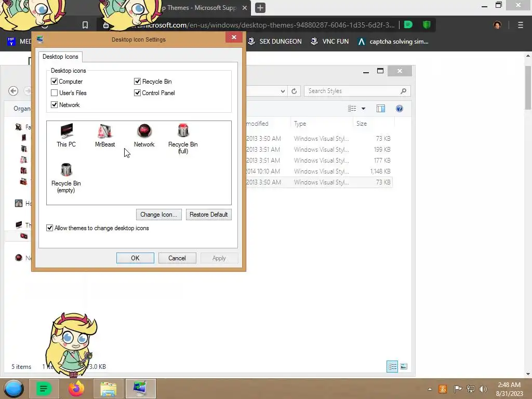Open the taskbar clock showing 2:48 AM
Viewport: 532px width, 399px height.
[x=509, y=389]
